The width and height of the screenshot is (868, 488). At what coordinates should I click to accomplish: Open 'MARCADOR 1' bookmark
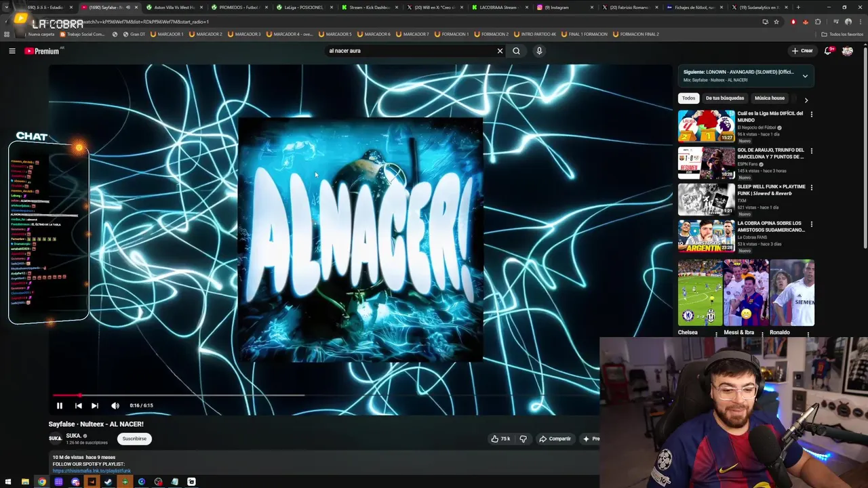(167, 34)
